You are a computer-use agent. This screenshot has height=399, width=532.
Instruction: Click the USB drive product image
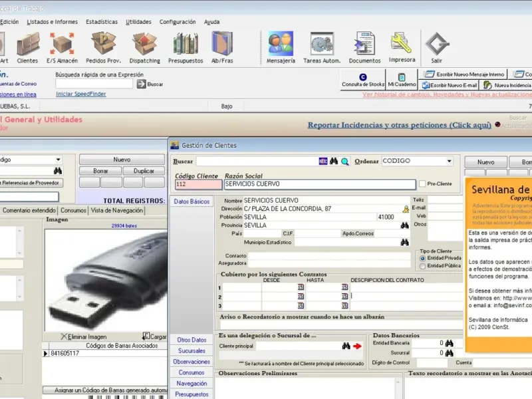pyautogui.click(x=106, y=280)
